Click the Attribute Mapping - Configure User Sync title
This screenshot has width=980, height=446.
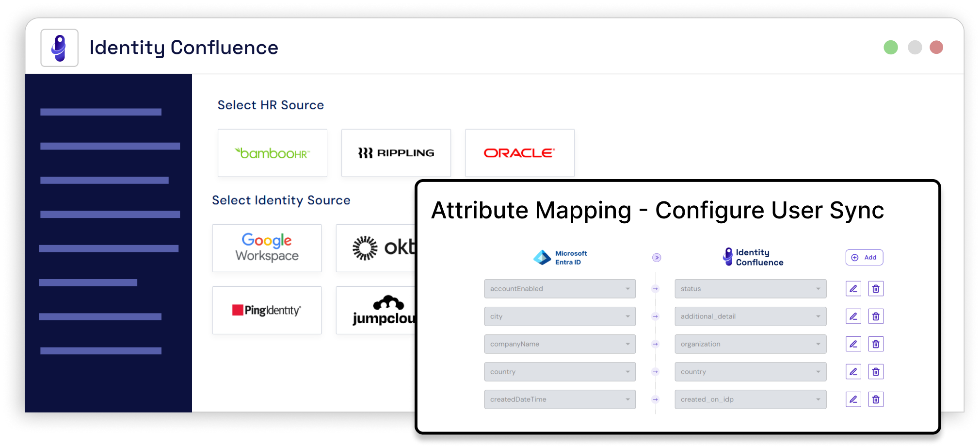click(x=658, y=211)
